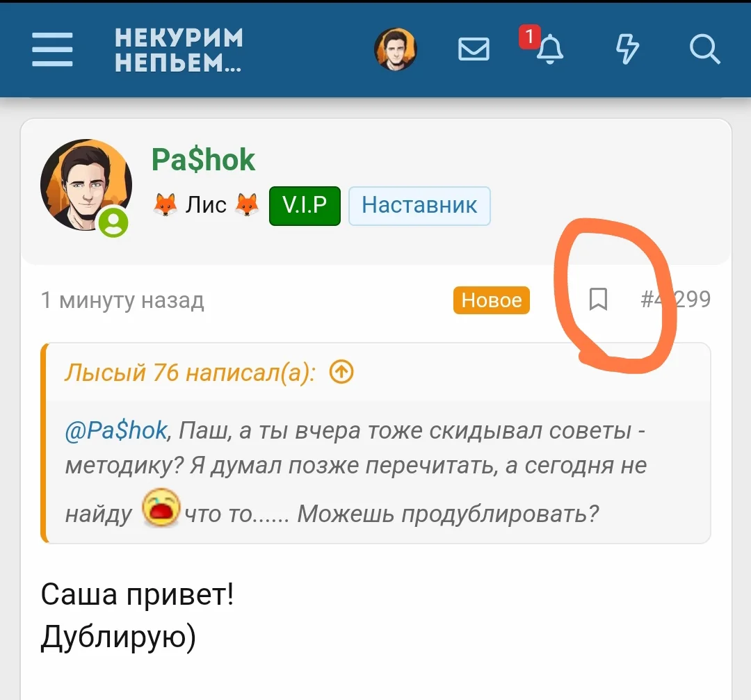Viewport: 751px width, 700px height.
Task: Bookmark this post with bookmark icon
Action: point(598,299)
